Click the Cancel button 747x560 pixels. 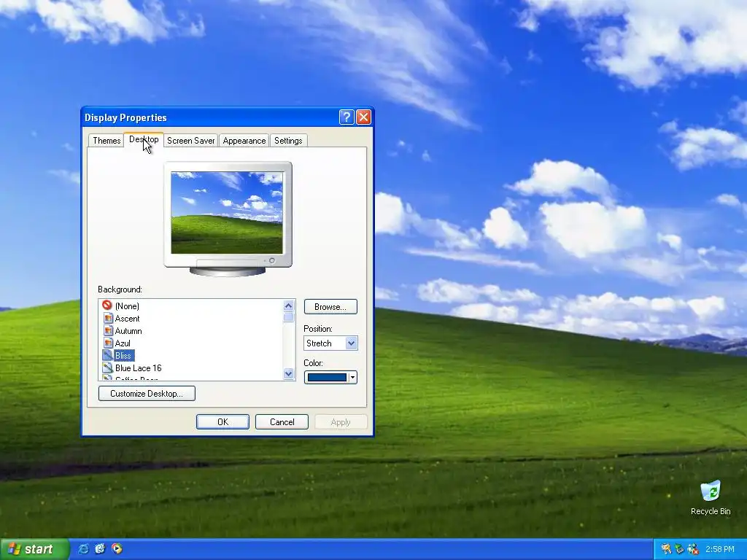(282, 422)
